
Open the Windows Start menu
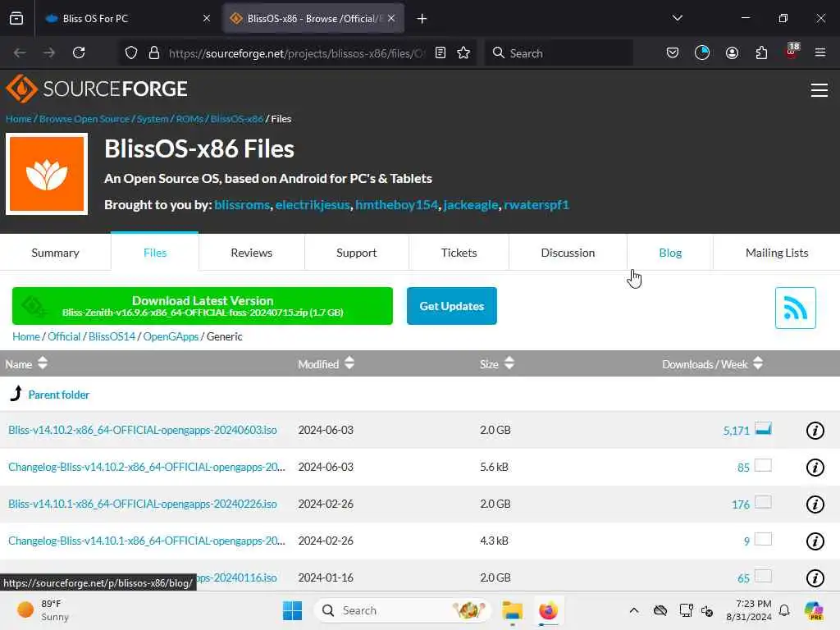point(292,610)
